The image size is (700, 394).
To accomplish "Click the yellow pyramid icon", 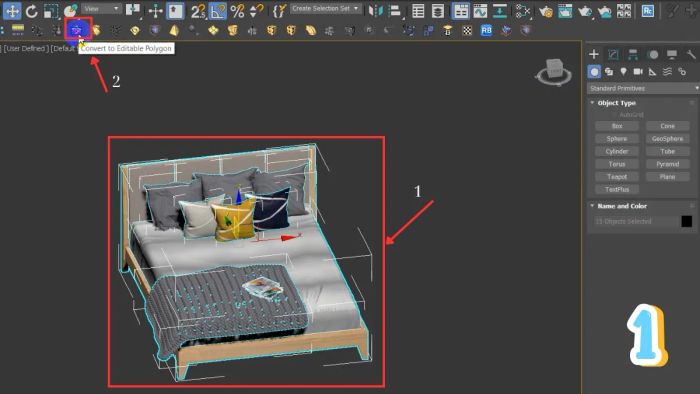I will [174, 30].
